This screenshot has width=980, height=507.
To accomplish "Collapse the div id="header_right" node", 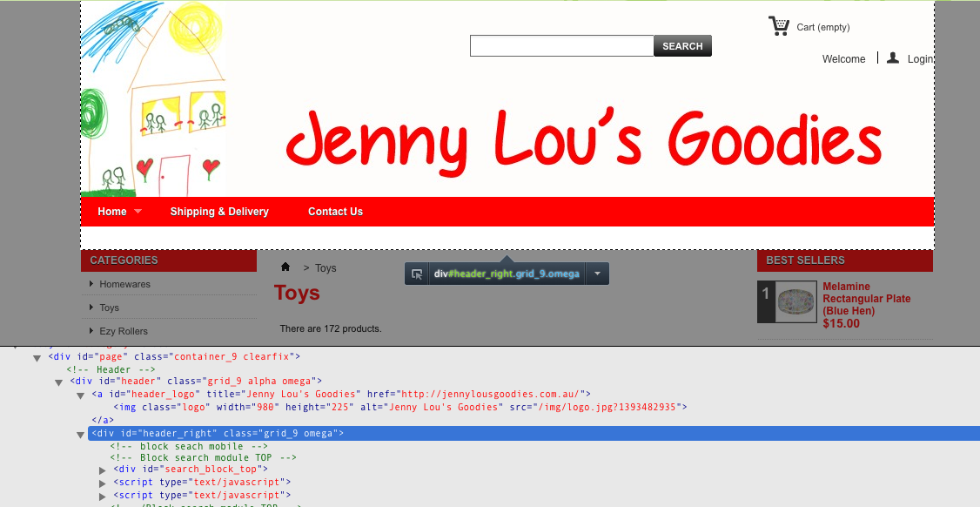I will pyautogui.click(x=81, y=435).
